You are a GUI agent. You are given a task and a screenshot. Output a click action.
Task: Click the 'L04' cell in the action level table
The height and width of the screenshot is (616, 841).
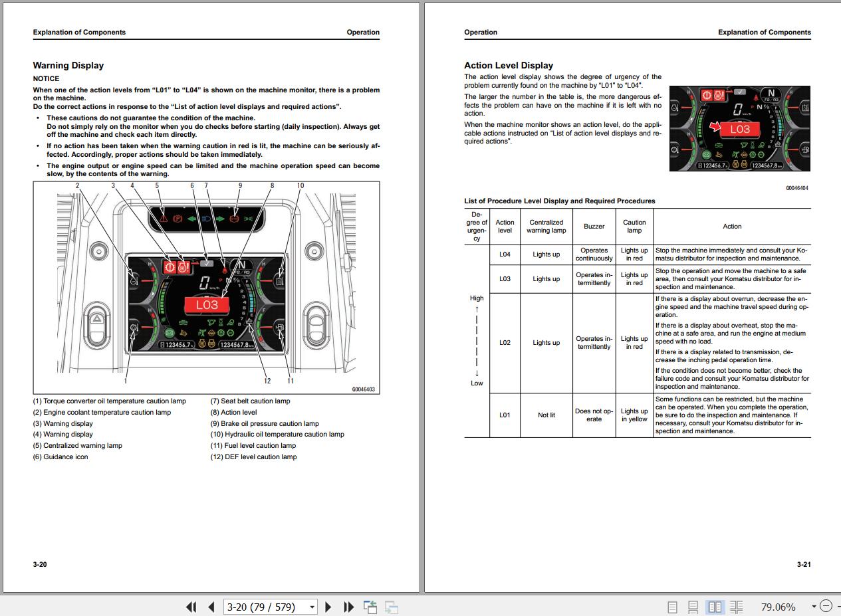coord(505,254)
